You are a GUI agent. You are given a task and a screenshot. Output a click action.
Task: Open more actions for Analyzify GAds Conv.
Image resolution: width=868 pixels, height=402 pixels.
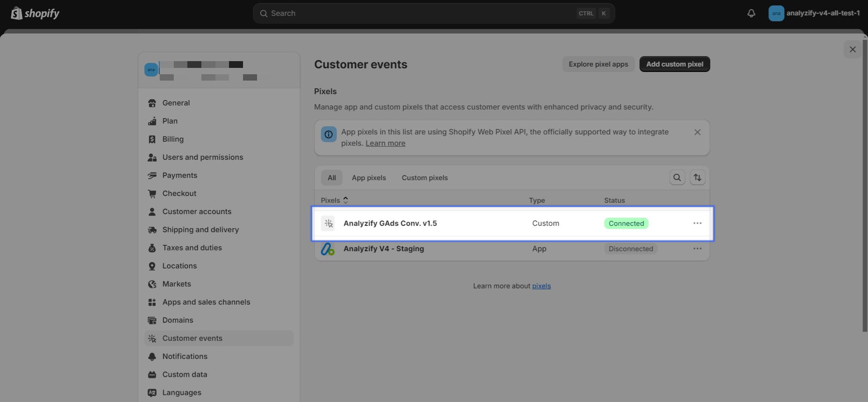tap(697, 223)
